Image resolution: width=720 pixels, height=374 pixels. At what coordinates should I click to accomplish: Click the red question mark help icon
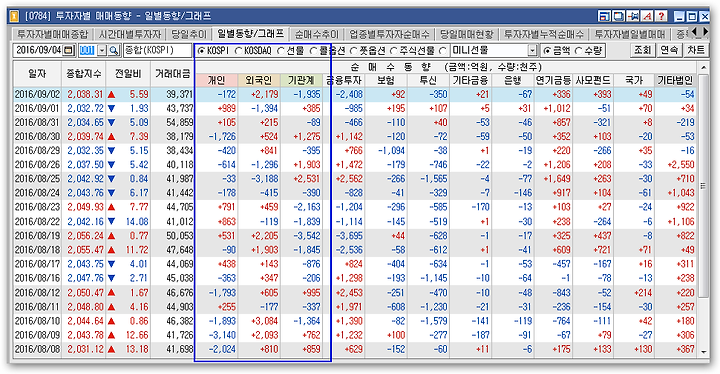click(x=661, y=16)
